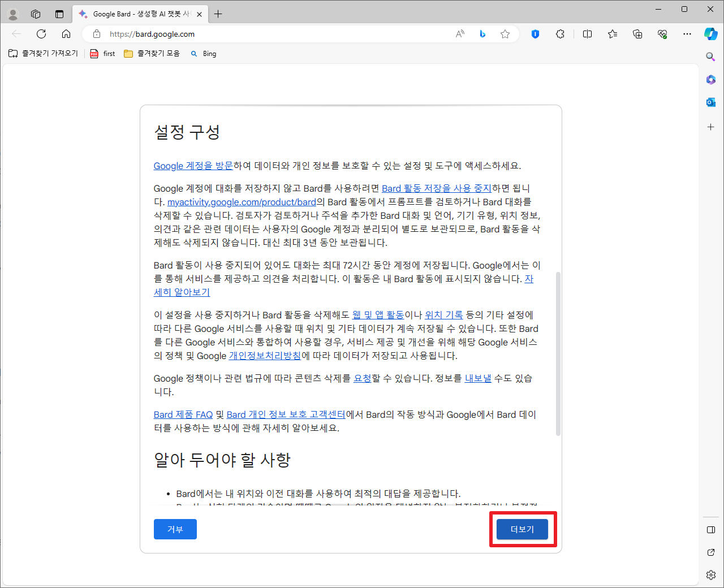Add page to favorites with star icon
The height and width of the screenshot is (588, 724).
[x=505, y=34]
